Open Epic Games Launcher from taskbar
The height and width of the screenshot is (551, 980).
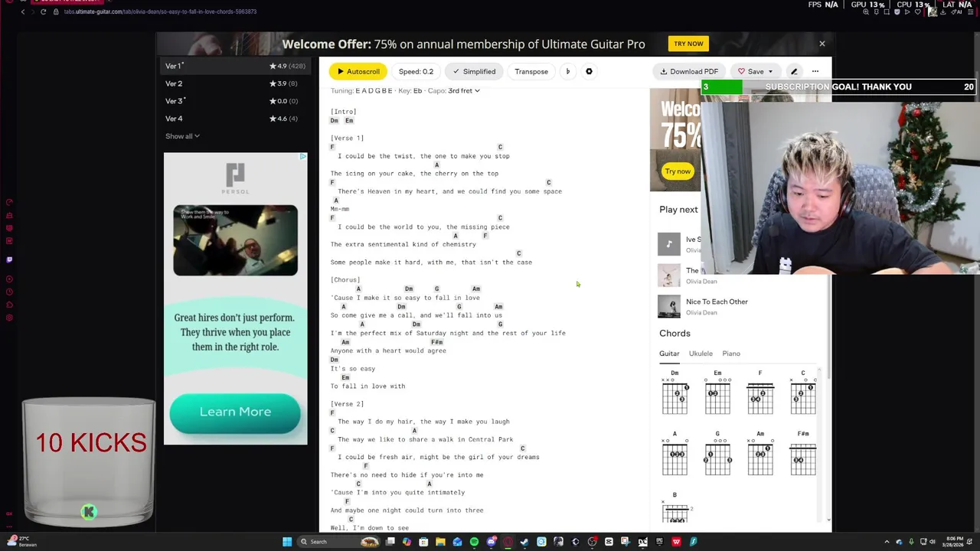[659, 542]
